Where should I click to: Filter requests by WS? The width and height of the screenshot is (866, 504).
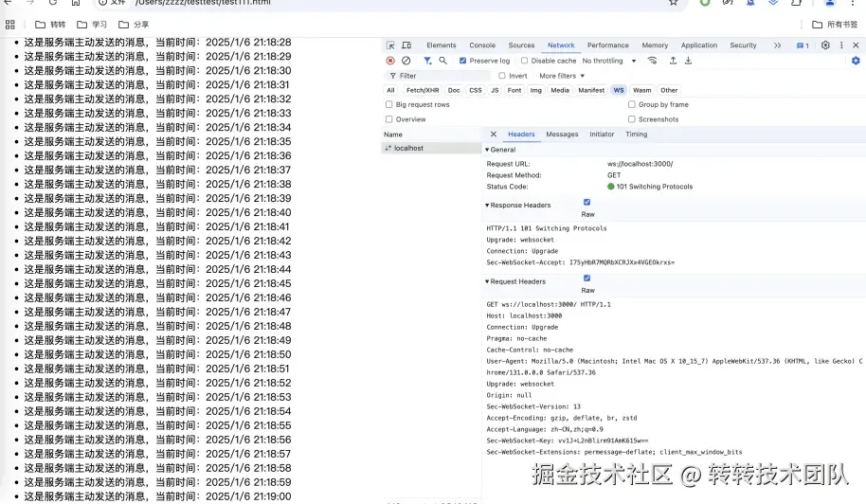pos(619,90)
